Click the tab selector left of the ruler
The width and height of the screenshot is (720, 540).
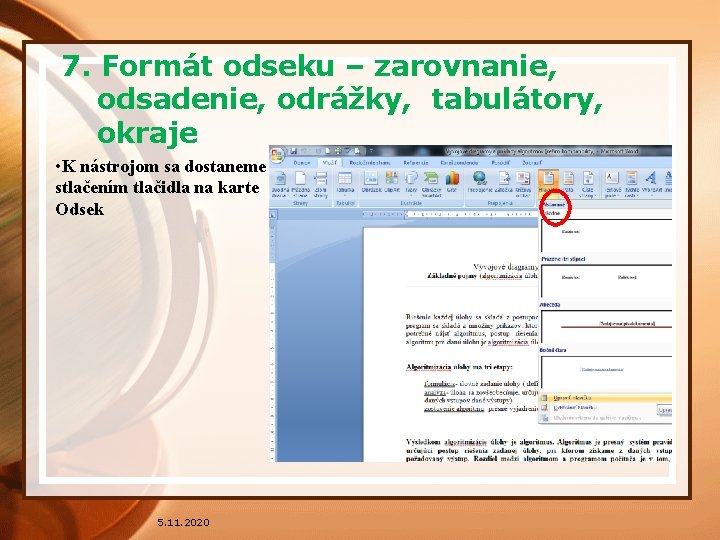pos(273,214)
